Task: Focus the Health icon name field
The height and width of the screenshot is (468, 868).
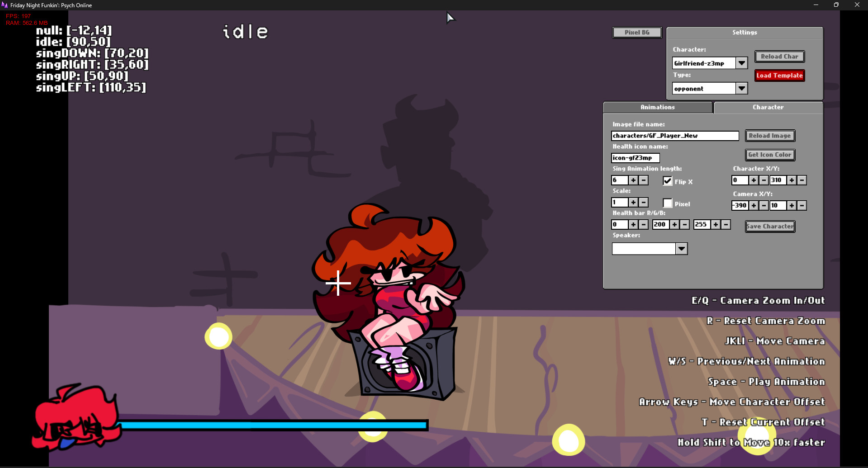Action: coord(636,158)
